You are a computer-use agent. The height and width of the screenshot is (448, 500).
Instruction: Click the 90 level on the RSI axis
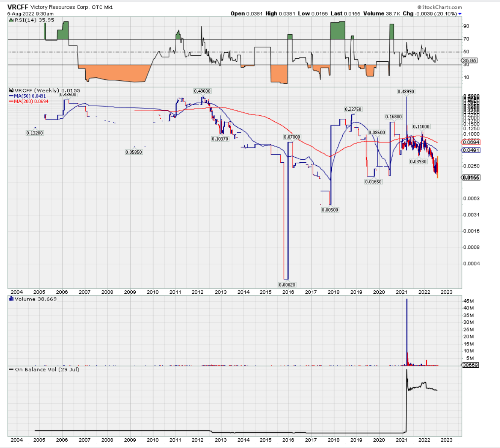pos(466,26)
